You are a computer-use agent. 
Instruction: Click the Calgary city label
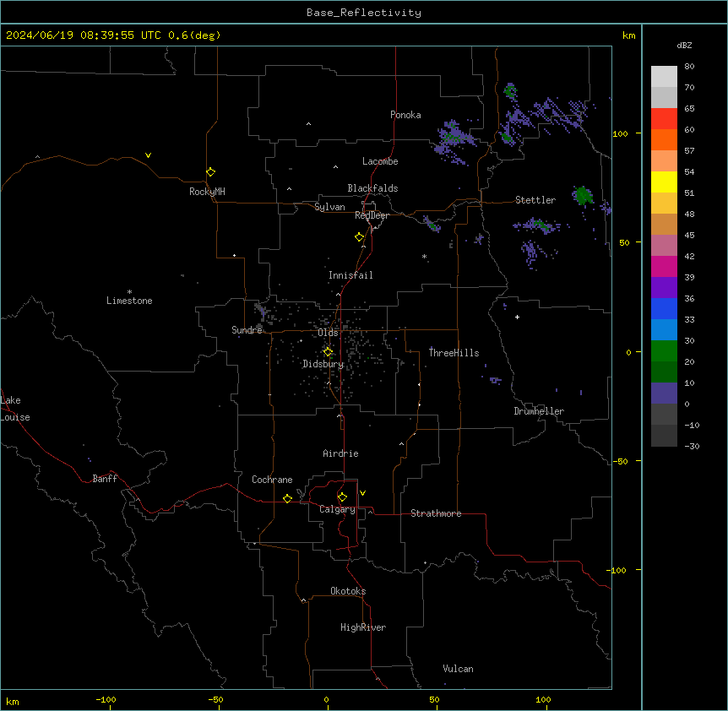pos(338,509)
